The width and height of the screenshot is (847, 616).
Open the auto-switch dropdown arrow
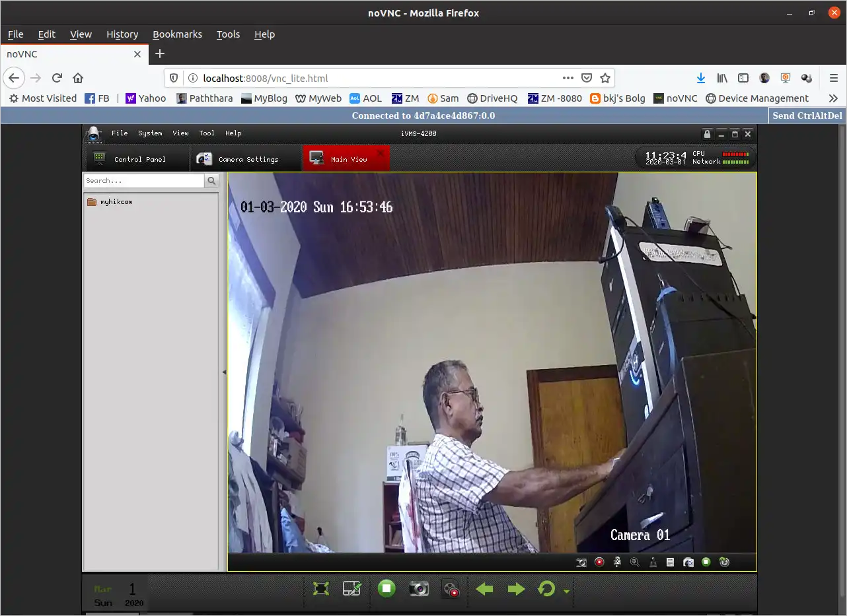[566, 591]
